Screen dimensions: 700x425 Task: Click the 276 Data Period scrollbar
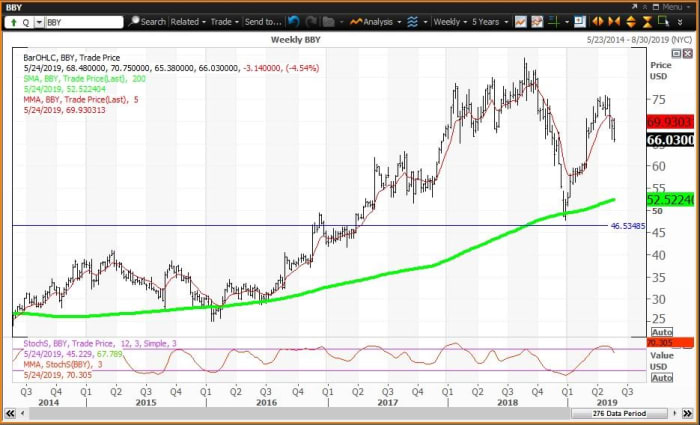[x=620, y=414]
